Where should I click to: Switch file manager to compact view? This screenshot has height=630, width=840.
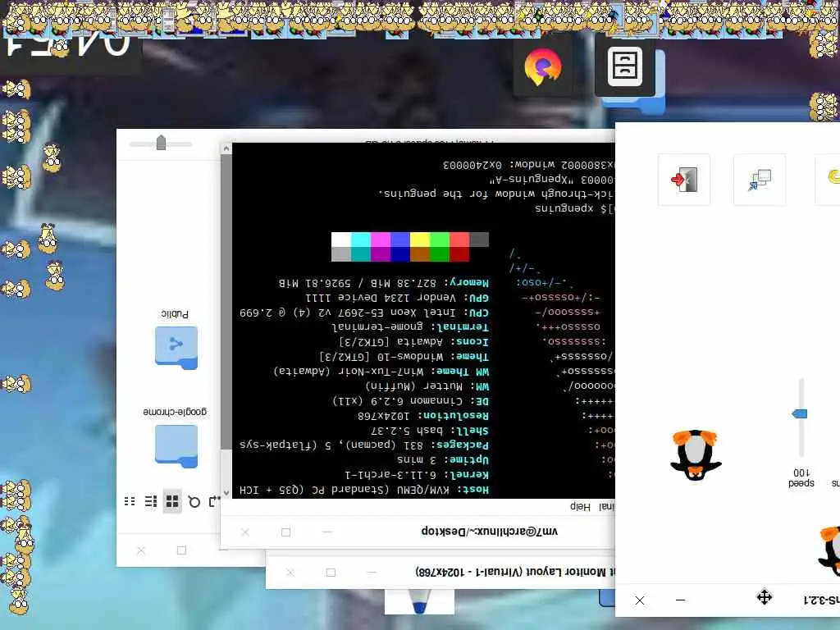130,501
